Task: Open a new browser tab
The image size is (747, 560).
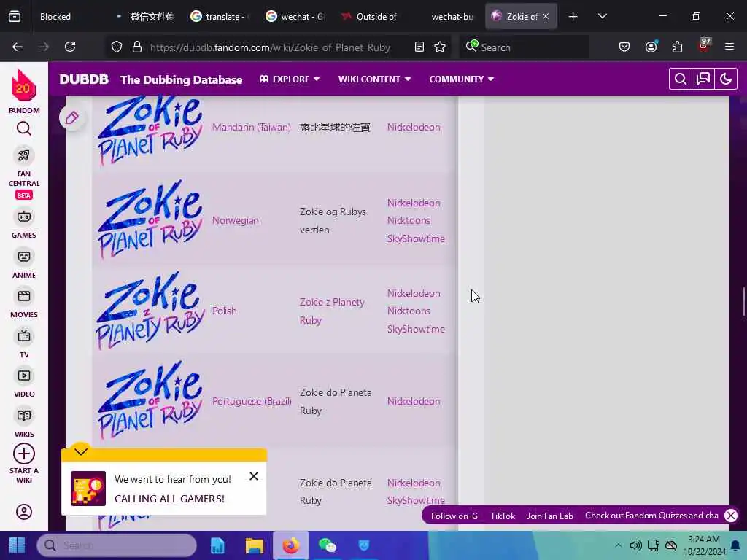Action: [573, 17]
